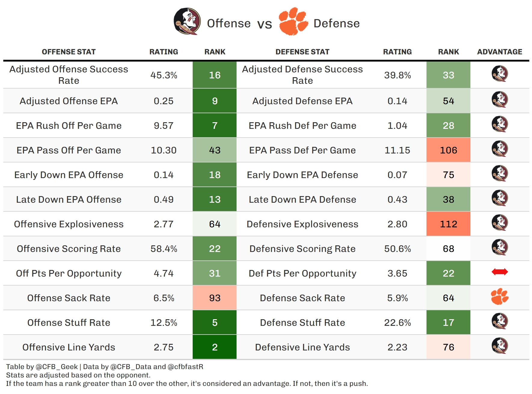Click Seminoles advantage logo for Success Rate row
532x394 pixels.
[500, 74]
